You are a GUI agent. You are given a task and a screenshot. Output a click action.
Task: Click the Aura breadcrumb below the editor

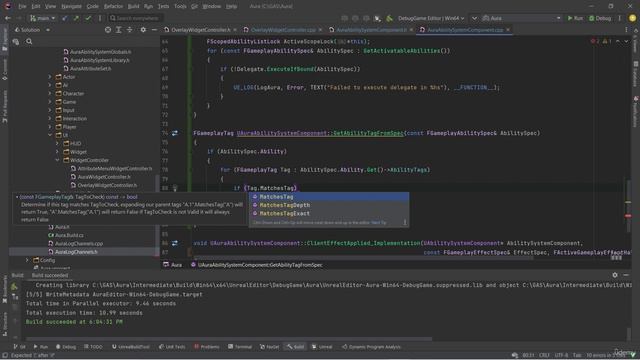173,265
